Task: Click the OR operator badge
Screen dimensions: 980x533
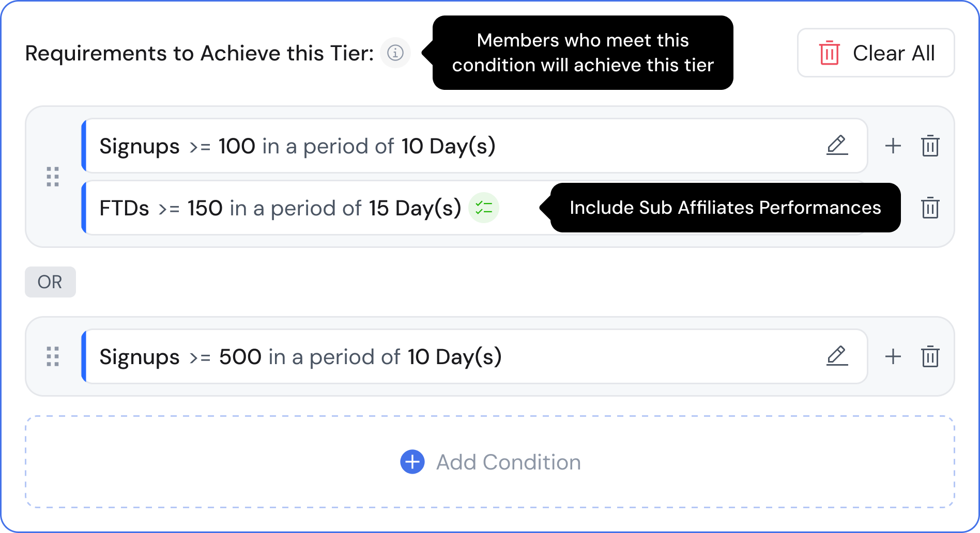Action: (x=50, y=282)
